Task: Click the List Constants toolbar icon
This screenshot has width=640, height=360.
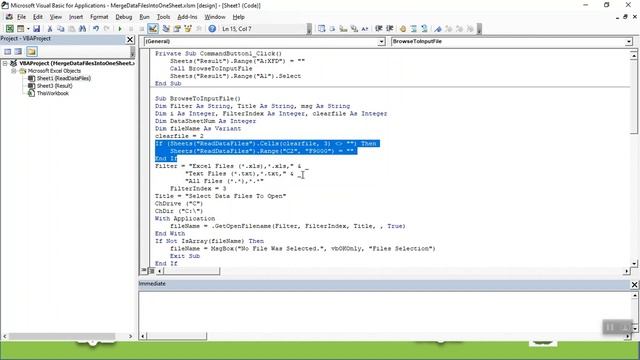Action: pyautogui.click(x=332, y=29)
